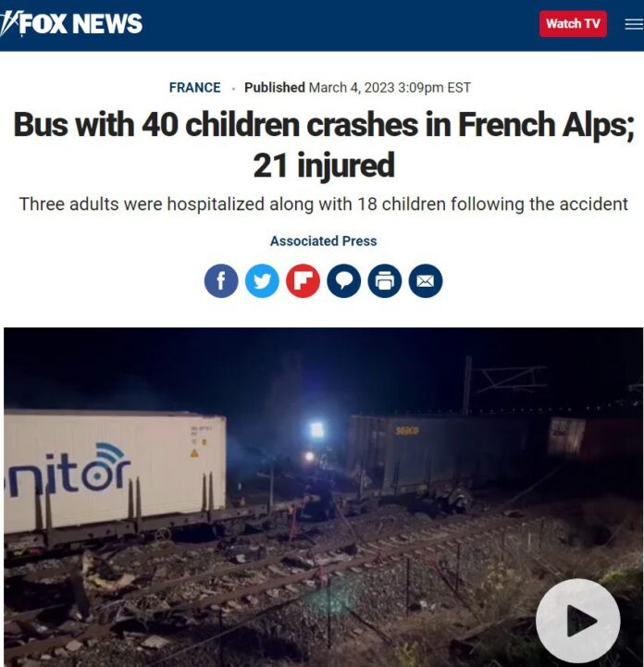
Task: Print the article via printer icon
Action: point(385,280)
